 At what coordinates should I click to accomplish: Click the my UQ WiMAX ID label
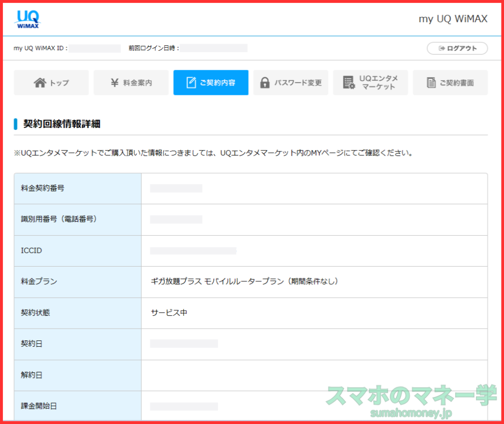click(x=40, y=48)
